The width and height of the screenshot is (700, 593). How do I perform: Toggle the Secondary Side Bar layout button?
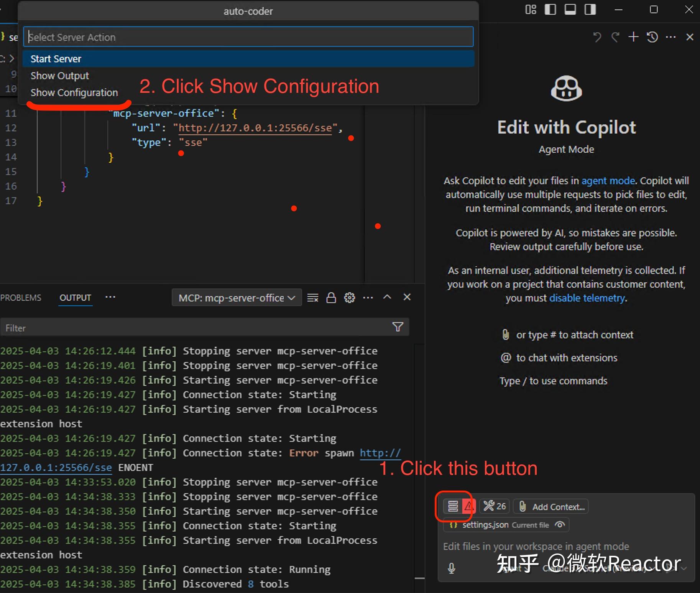point(589,9)
